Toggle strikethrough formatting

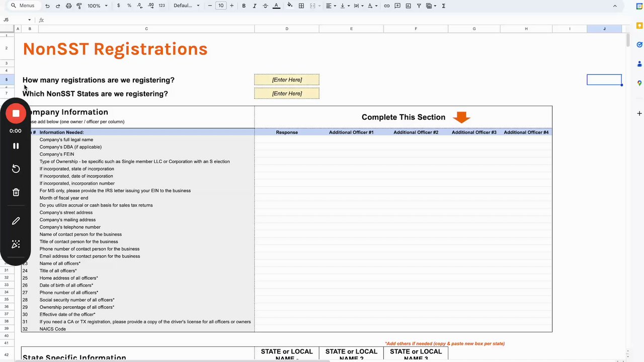(x=265, y=6)
